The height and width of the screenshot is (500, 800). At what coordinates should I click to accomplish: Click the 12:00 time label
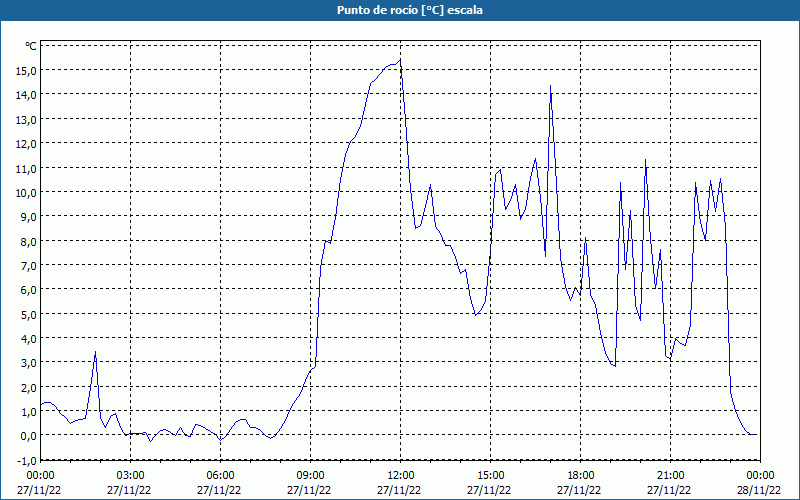tap(401, 476)
